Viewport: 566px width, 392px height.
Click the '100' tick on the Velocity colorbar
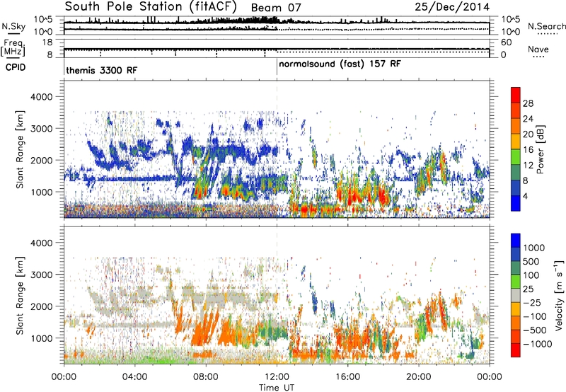click(x=531, y=275)
